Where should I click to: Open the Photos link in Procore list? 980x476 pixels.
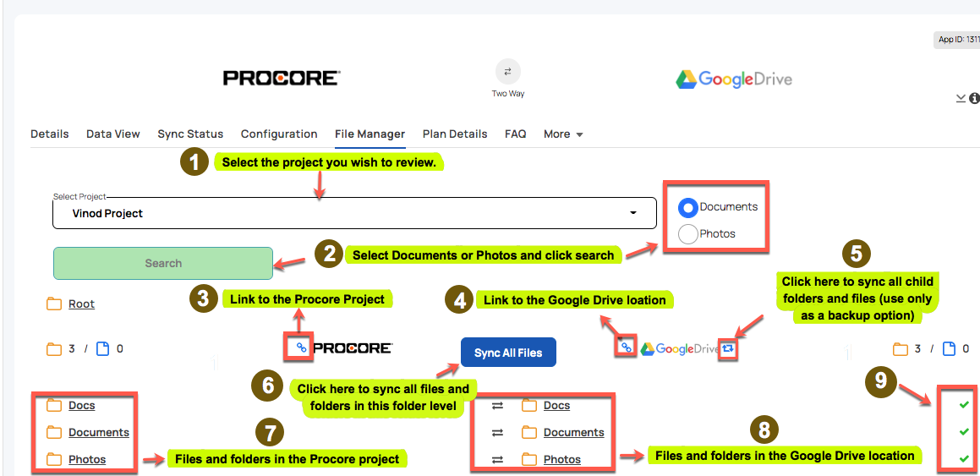click(87, 460)
